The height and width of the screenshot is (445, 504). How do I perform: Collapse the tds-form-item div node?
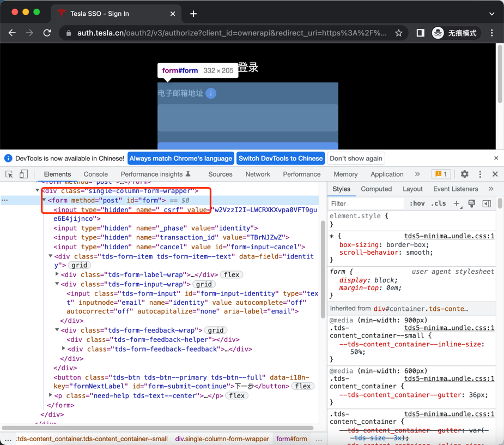pyautogui.click(x=51, y=256)
